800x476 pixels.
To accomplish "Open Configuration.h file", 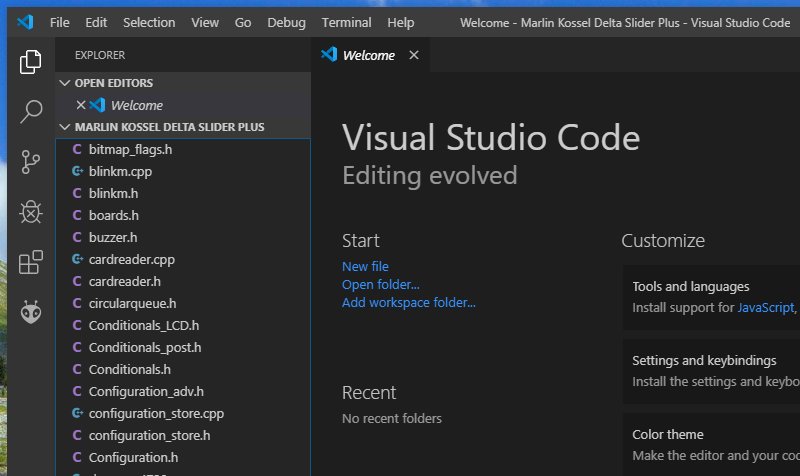I will click(x=183, y=457).
